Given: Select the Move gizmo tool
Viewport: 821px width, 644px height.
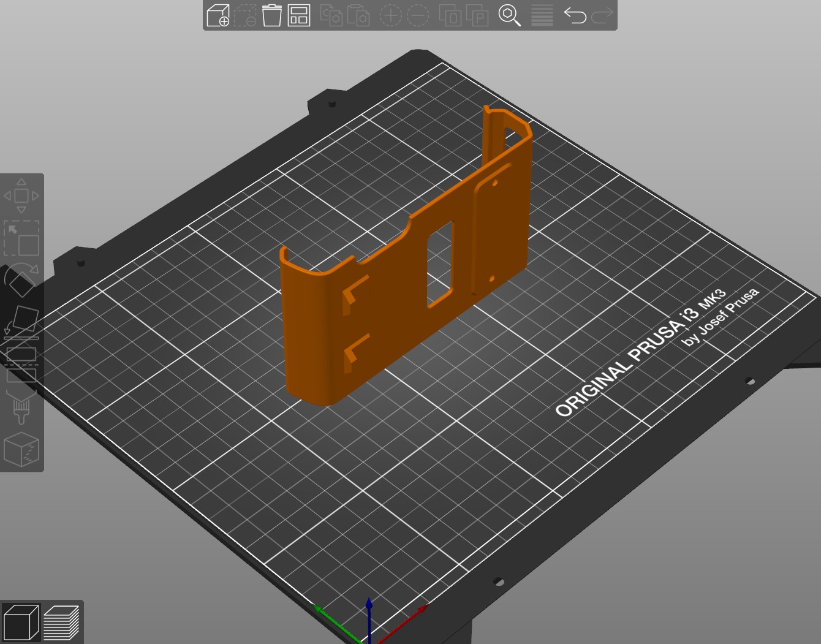Looking at the screenshot, I should point(21,196).
